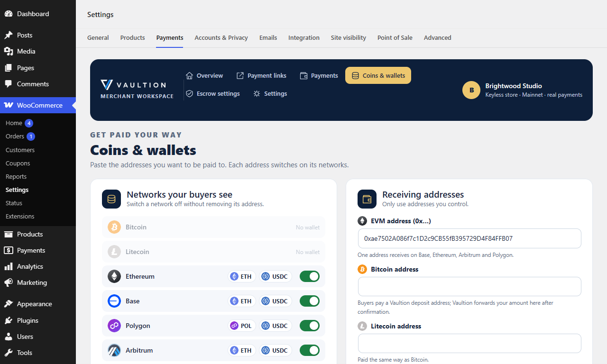Click the Pages icon in sidebar
The height and width of the screenshot is (364, 607).
tap(9, 68)
